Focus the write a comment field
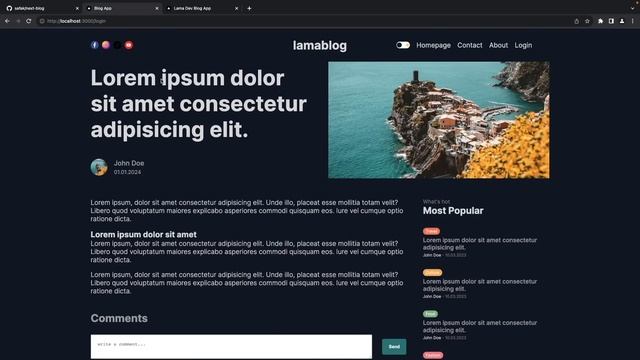640x360 pixels. (x=231, y=347)
